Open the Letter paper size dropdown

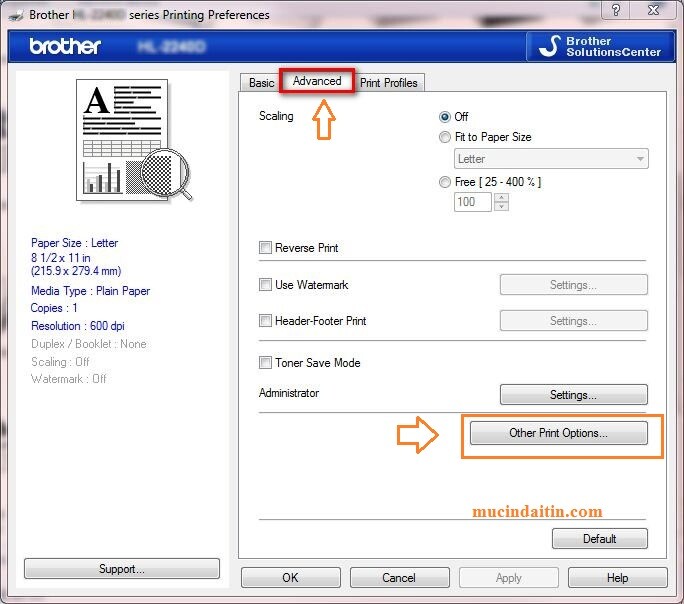(551, 159)
